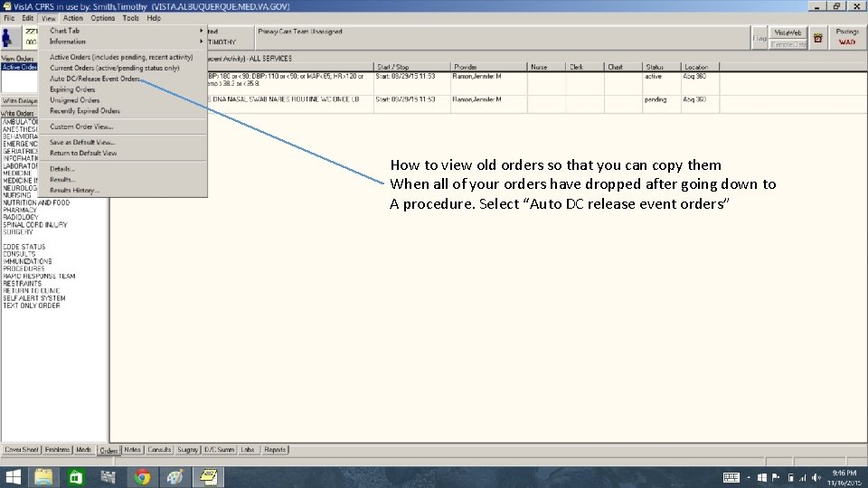Select PHARMACY in Write Orders list
The width and height of the screenshot is (868, 488).
point(20,211)
